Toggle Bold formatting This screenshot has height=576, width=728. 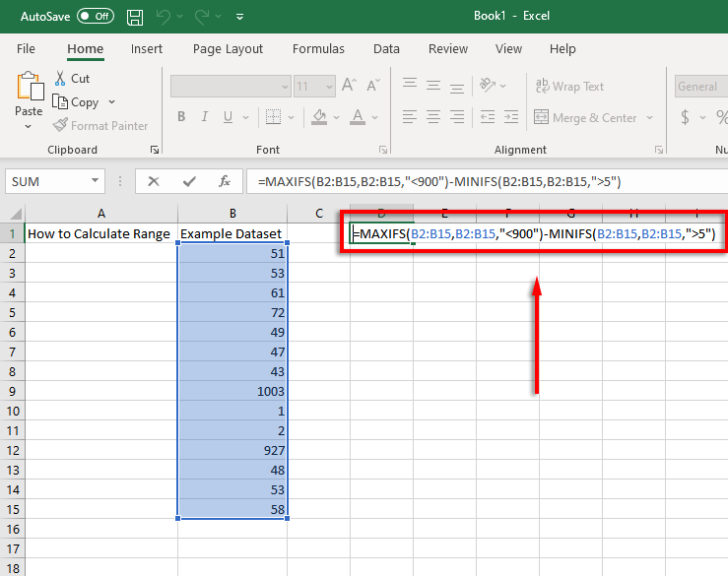pos(181,117)
